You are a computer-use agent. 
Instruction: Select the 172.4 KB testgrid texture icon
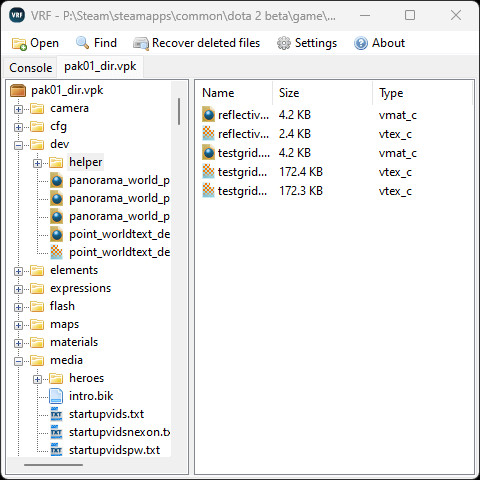click(208, 172)
